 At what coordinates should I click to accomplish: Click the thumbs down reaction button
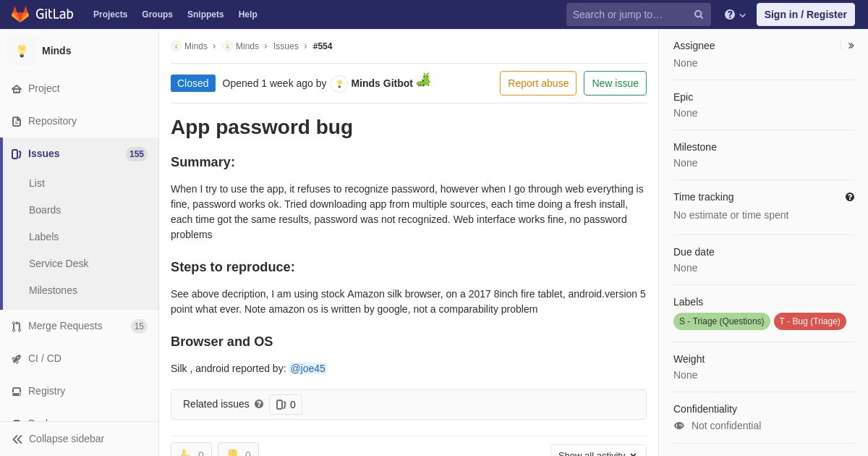[238, 450]
